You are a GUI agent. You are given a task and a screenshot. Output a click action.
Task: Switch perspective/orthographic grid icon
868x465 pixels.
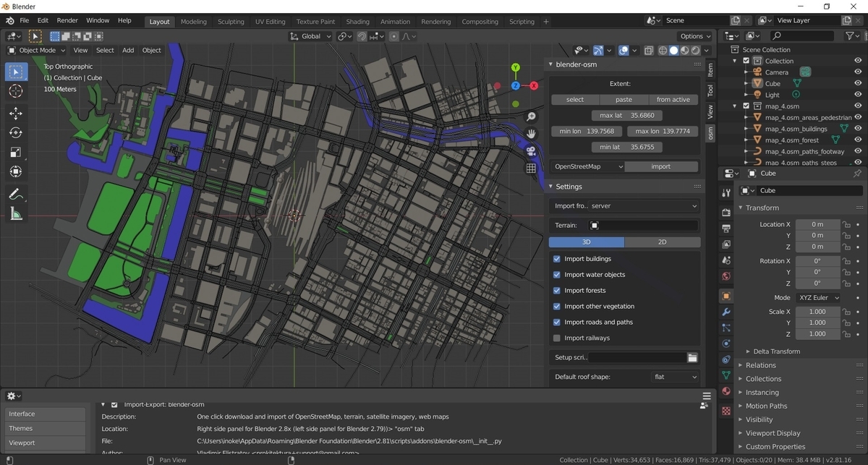point(531,168)
